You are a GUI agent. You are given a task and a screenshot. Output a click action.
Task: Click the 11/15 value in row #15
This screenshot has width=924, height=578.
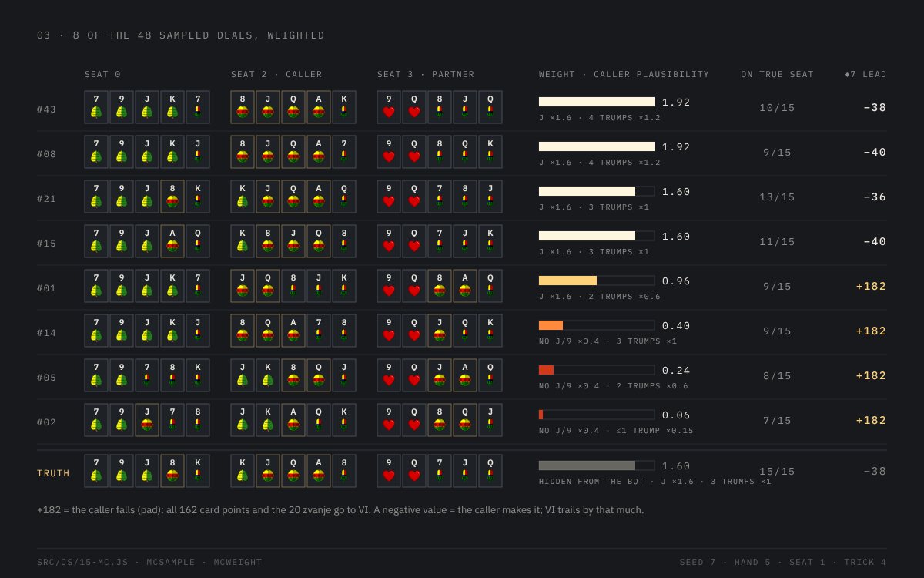pos(777,242)
